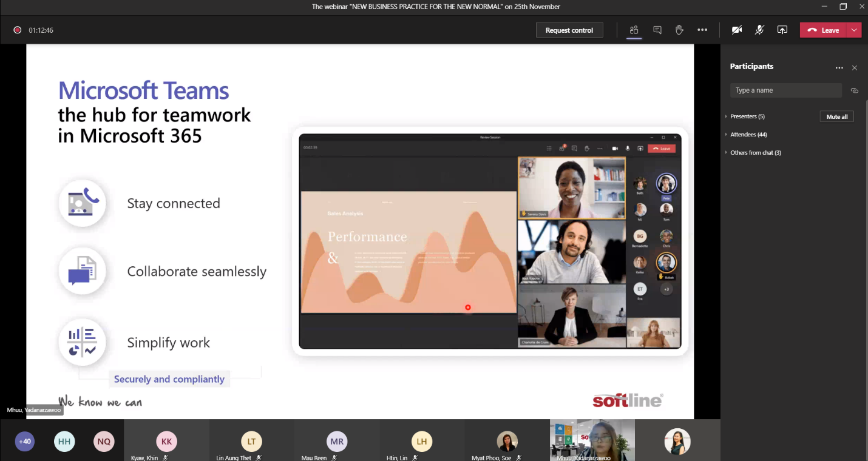The height and width of the screenshot is (461, 868).
Task: Open More actions ellipsis in the meeting toolbar
Action: [x=702, y=30]
